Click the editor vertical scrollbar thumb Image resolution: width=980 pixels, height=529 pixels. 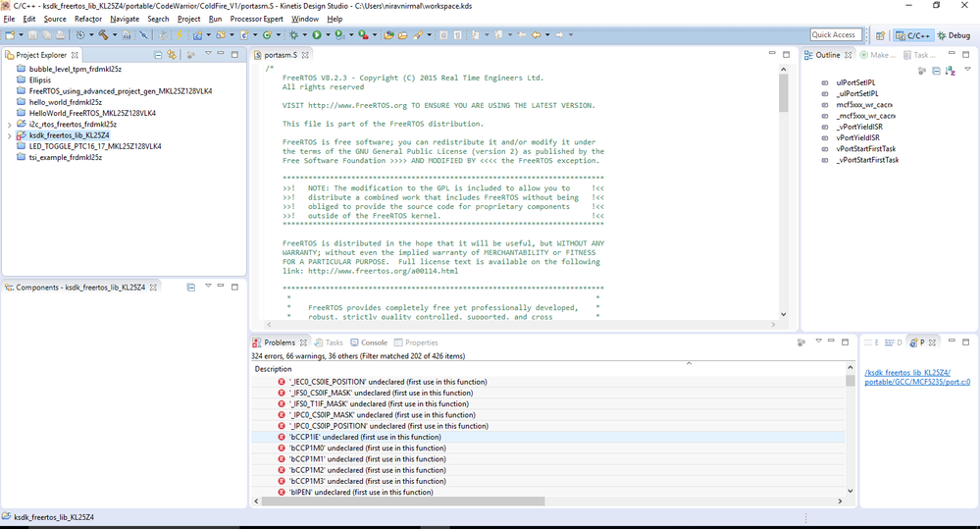point(783,93)
